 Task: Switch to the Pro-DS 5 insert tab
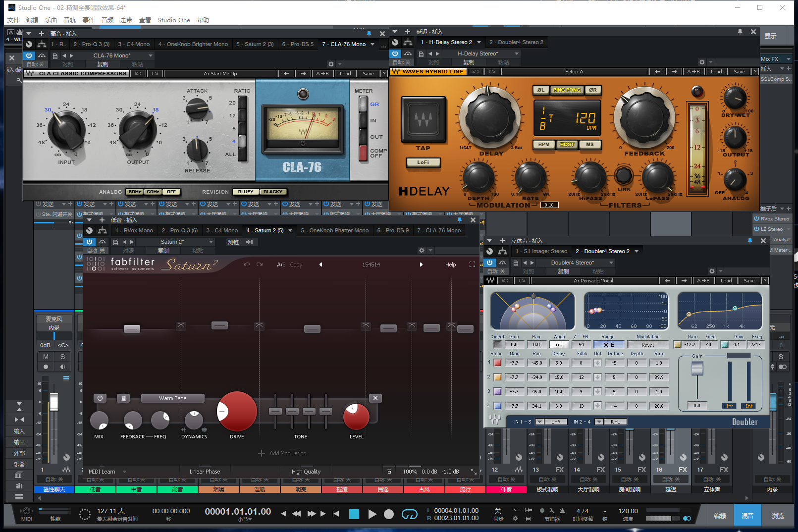pyautogui.click(x=298, y=44)
